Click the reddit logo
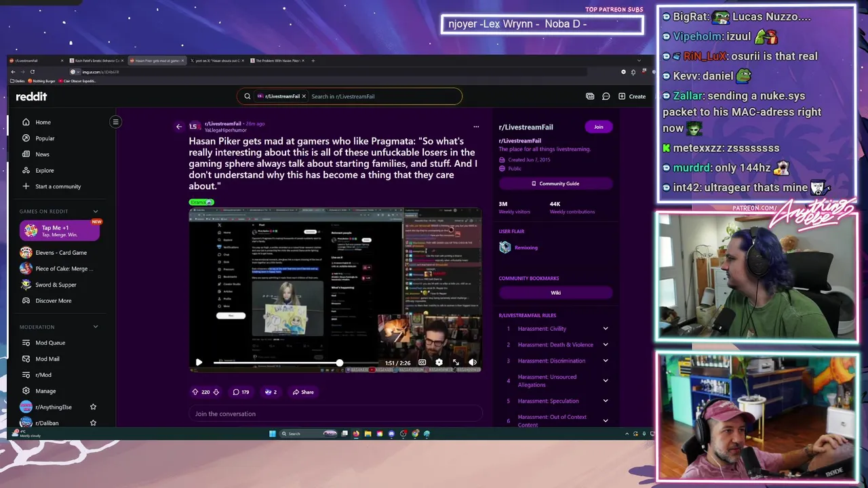 coord(32,96)
